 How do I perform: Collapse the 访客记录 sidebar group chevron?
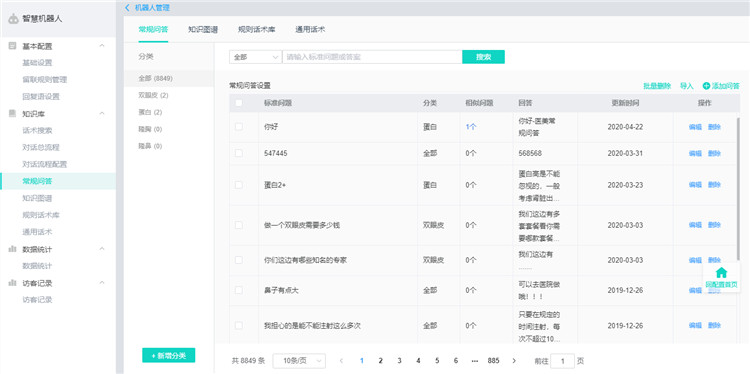101,283
